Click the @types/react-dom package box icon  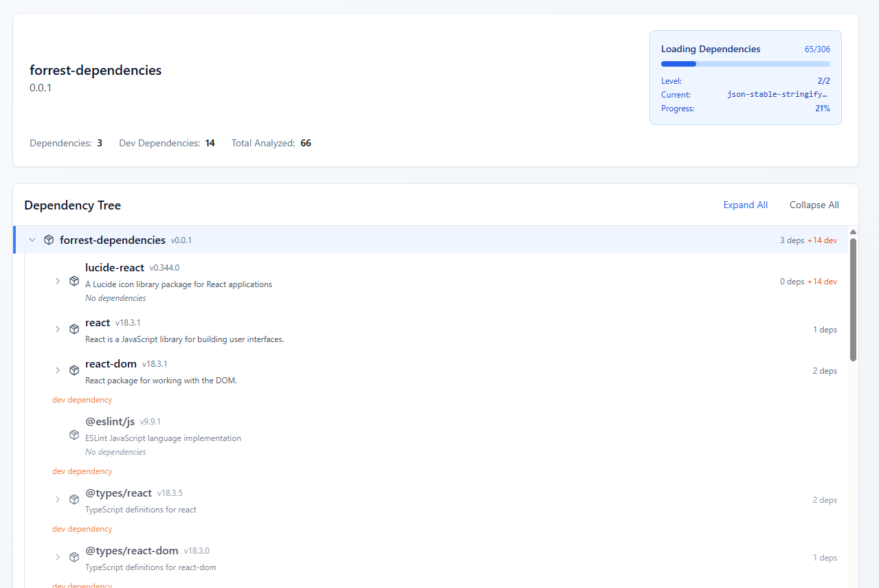tap(74, 557)
